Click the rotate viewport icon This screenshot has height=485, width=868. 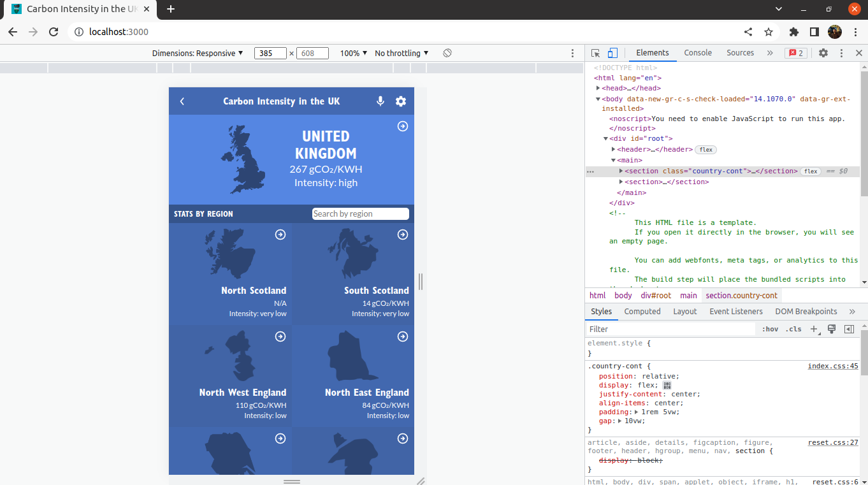(447, 53)
